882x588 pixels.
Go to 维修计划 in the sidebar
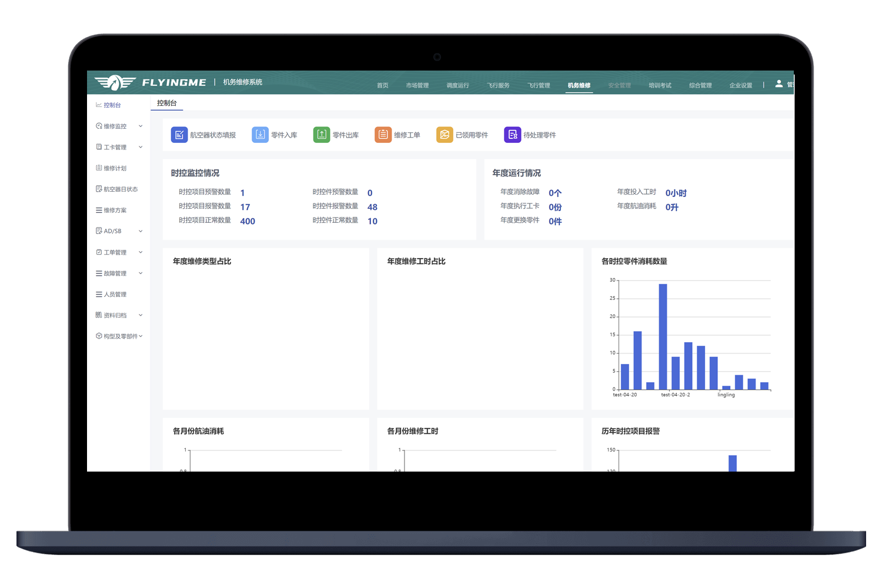[115, 168]
